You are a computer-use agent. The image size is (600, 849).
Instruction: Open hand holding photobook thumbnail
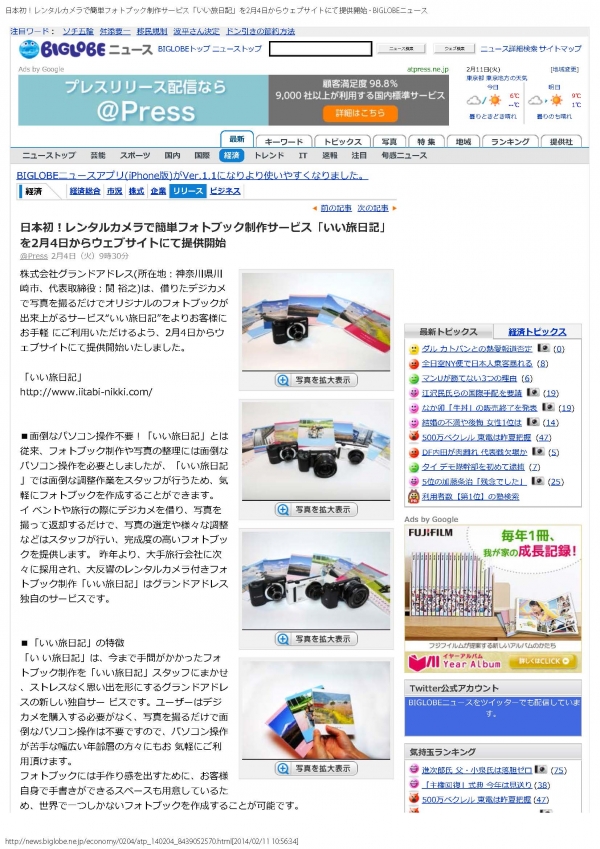tap(316, 709)
